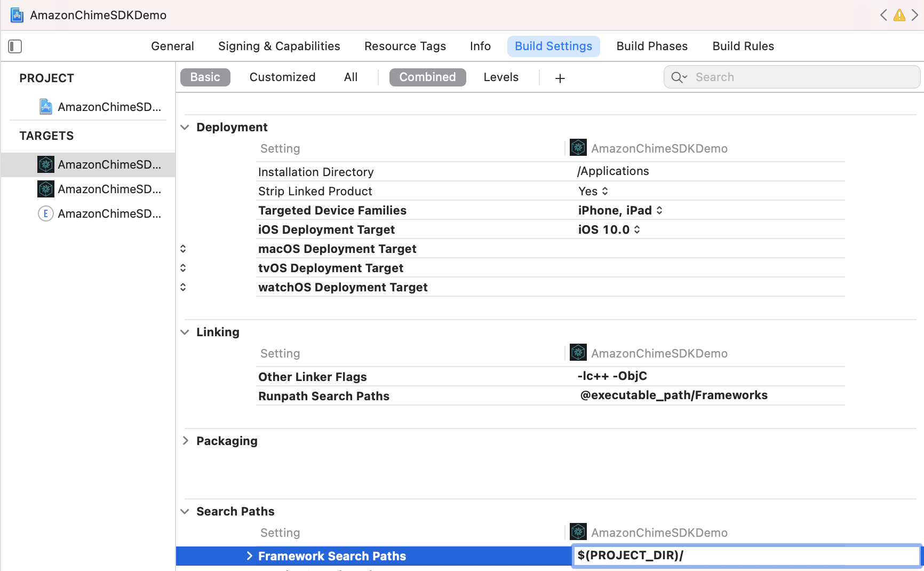
Task: Select the Framework Search Paths label
Action: [332, 556]
